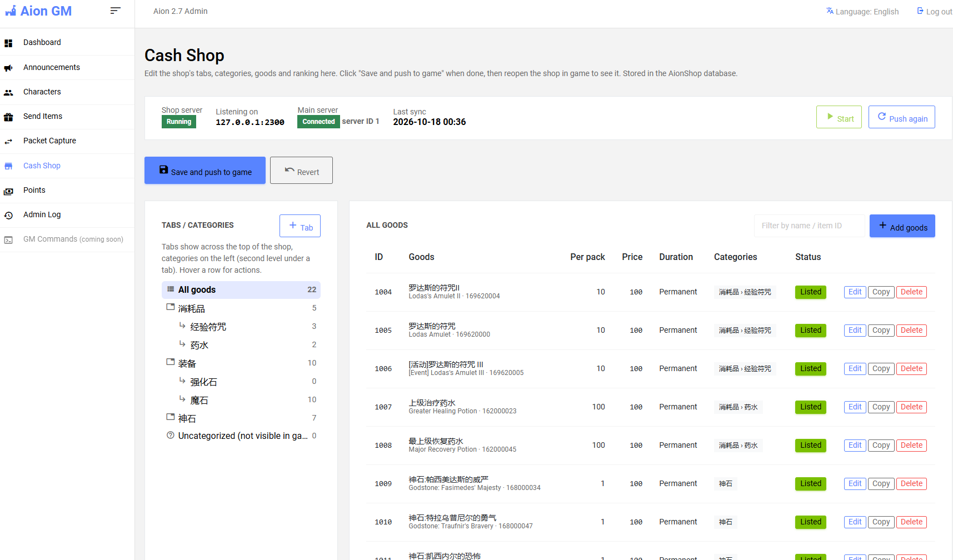Viewport: 953px width, 560px height.
Task: Select the 药水 subcategory
Action: pos(241,345)
